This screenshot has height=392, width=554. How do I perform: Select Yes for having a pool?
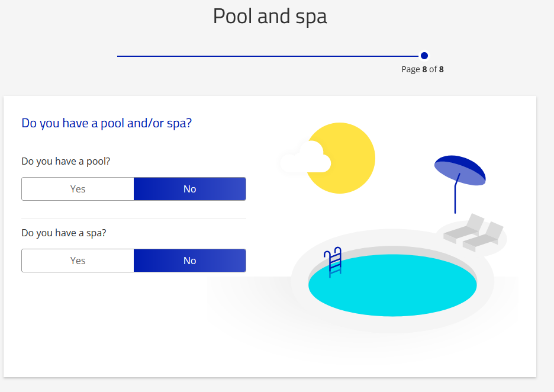78,189
